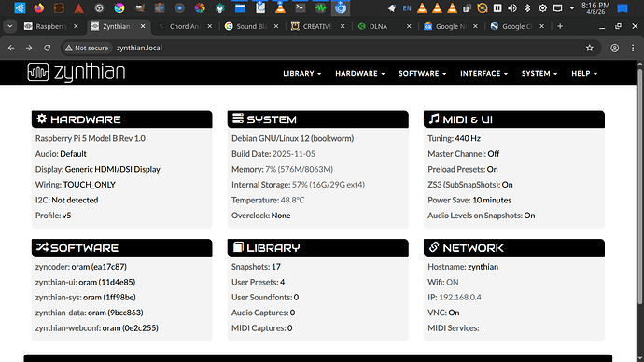Click the pause icon in system tray
644x362 pixels.
(x=497, y=7)
